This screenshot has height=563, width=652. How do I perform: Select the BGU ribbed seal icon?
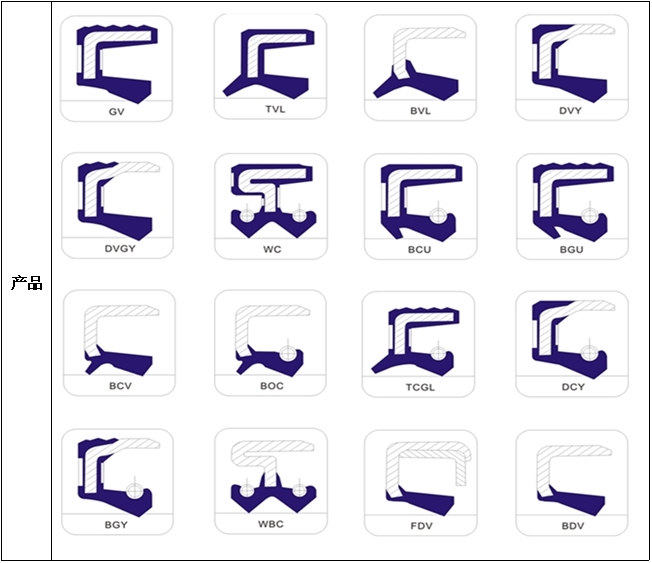coord(573,207)
